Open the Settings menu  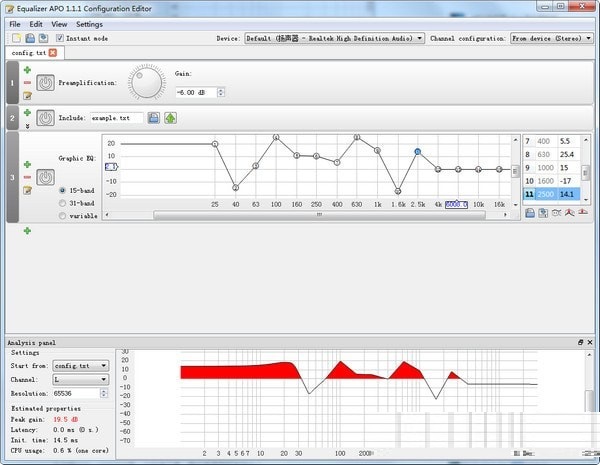(x=89, y=23)
